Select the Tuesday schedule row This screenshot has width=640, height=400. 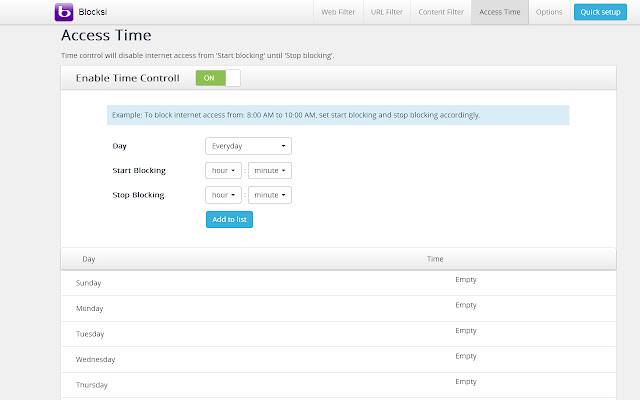pyautogui.click(x=338, y=334)
